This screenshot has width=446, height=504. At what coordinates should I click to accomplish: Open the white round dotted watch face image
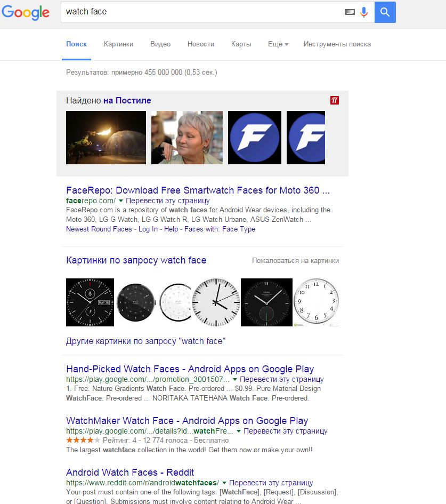(x=175, y=302)
